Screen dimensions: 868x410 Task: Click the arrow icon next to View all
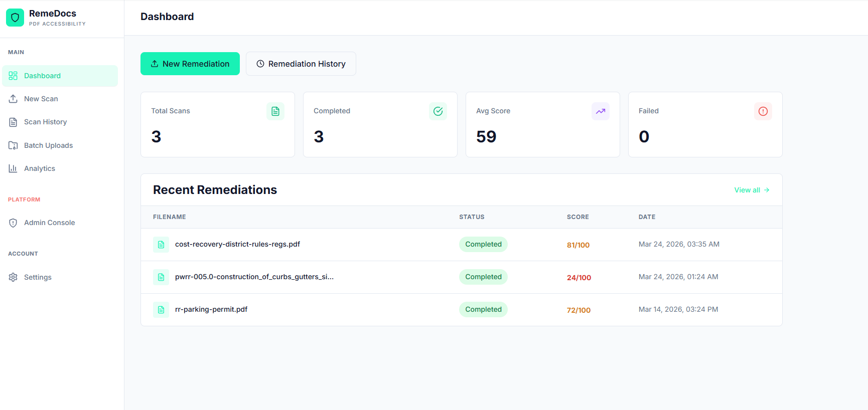coord(767,190)
